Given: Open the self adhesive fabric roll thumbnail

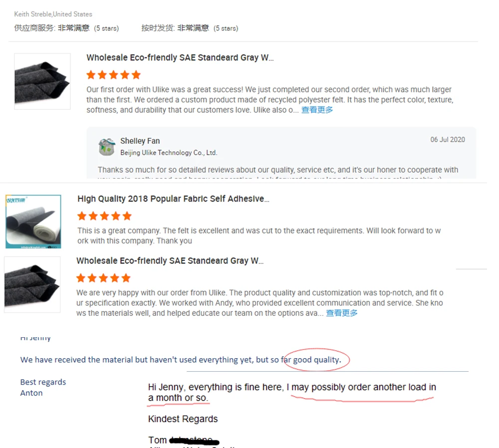Looking at the screenshot, I should coord(33,222).
